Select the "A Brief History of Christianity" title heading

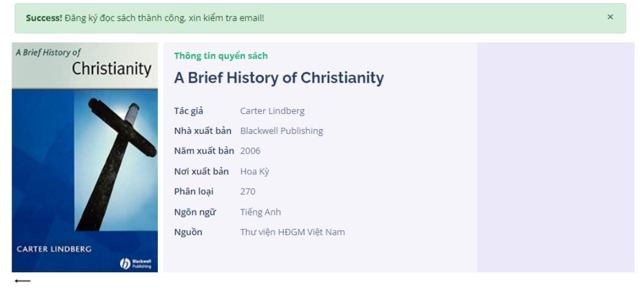click(279, 78)
